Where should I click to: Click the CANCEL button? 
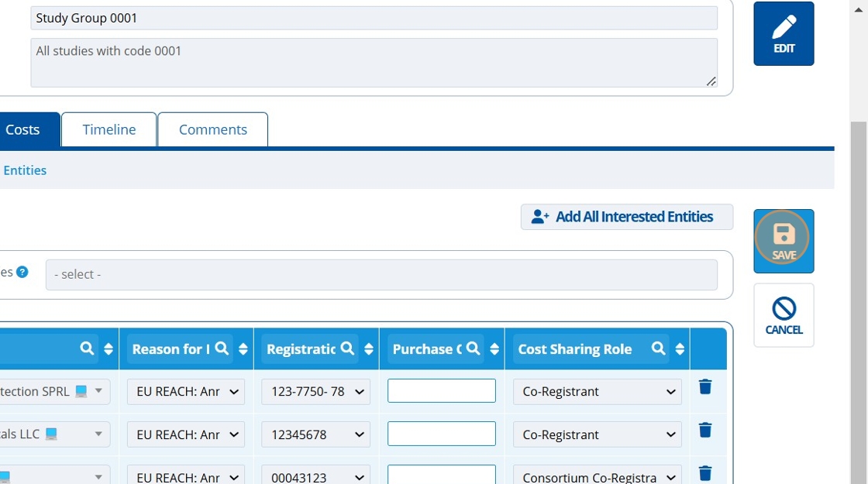784,315
